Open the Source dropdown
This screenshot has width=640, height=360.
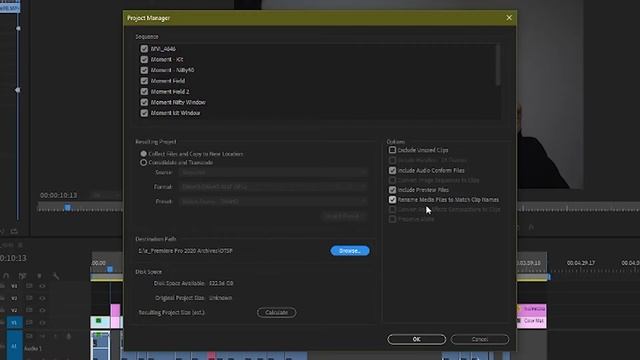point(273,172)
